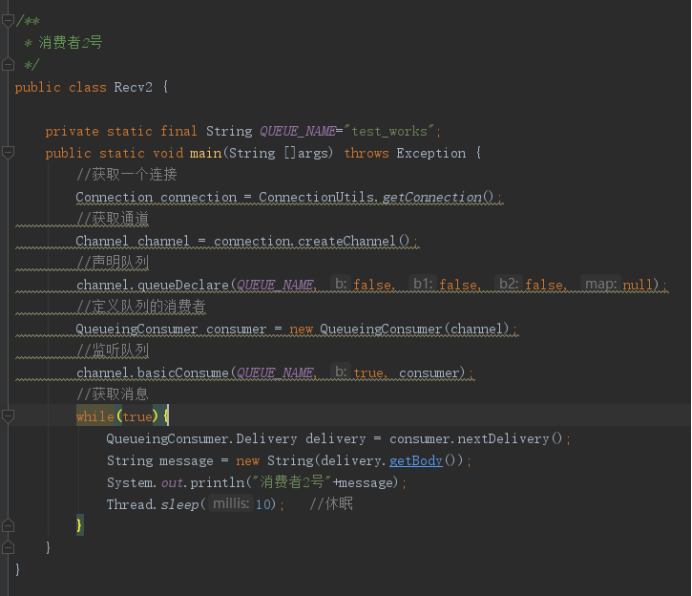Click the while loop closing fold marker
This screenshot has width=692, height=596.
(8, 525)
